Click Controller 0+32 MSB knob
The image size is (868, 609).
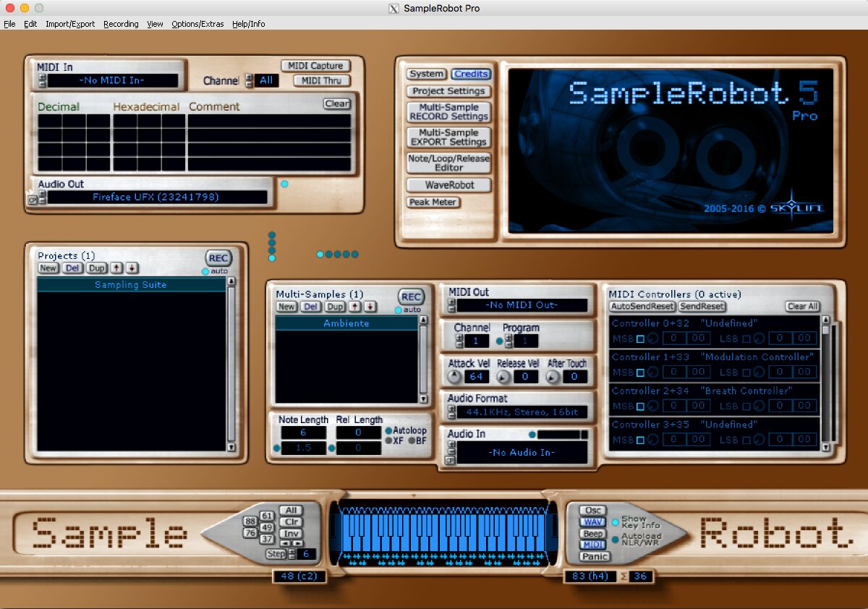click(x=652, y=338)
